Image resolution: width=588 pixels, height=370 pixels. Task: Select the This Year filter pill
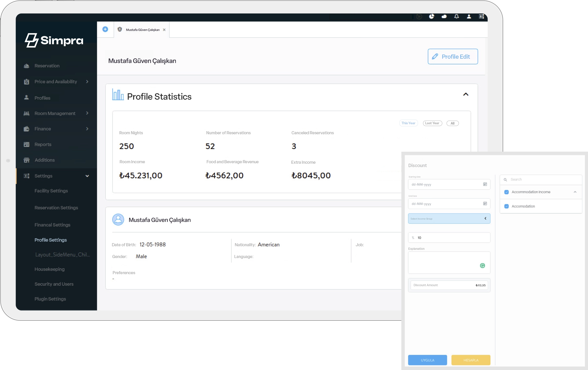408,123
